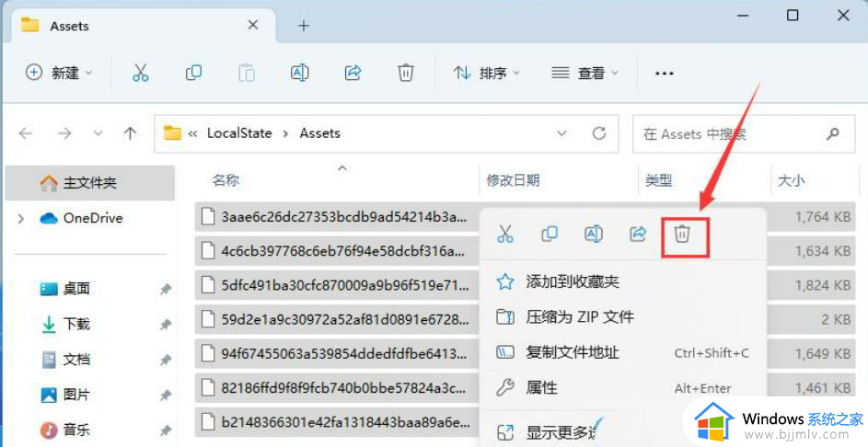Refresh the current folder
The width and height of the screenshot is (868, 447).
click(x=599, y=133)
